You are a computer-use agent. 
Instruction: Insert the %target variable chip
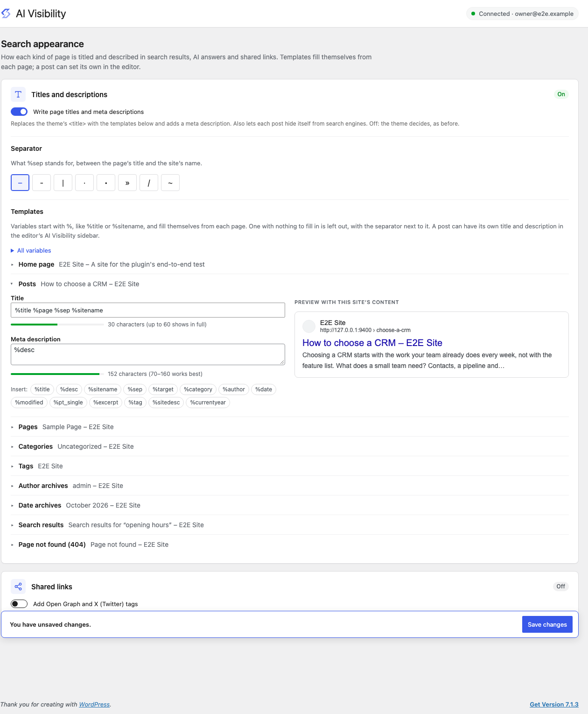coord(163,389)
